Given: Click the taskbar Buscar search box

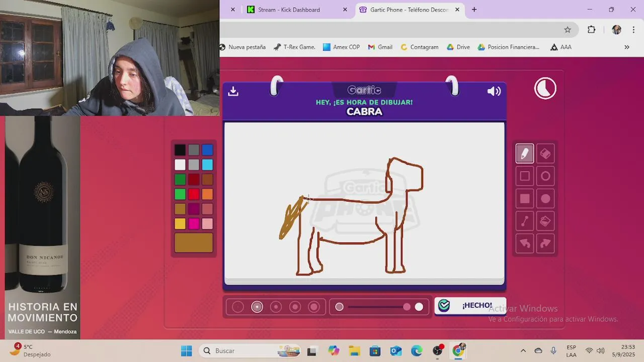Looking at the screenshot, I should pos(250,350).
